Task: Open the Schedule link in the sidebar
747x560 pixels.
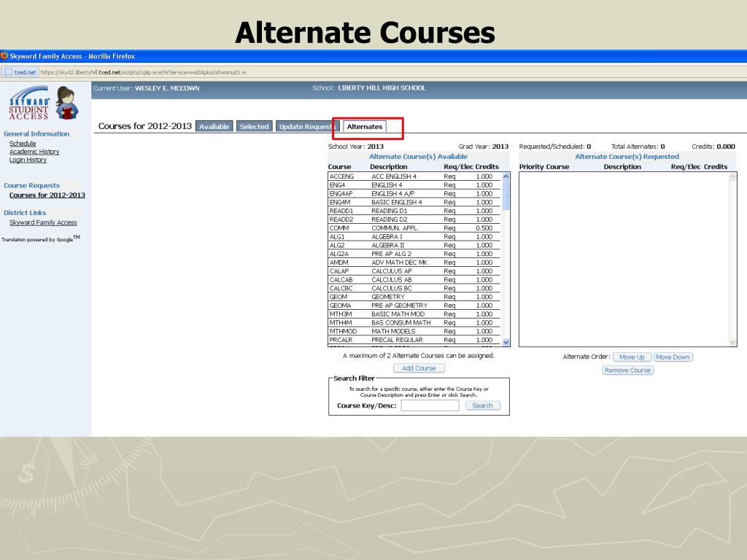Action: (23, 144)
